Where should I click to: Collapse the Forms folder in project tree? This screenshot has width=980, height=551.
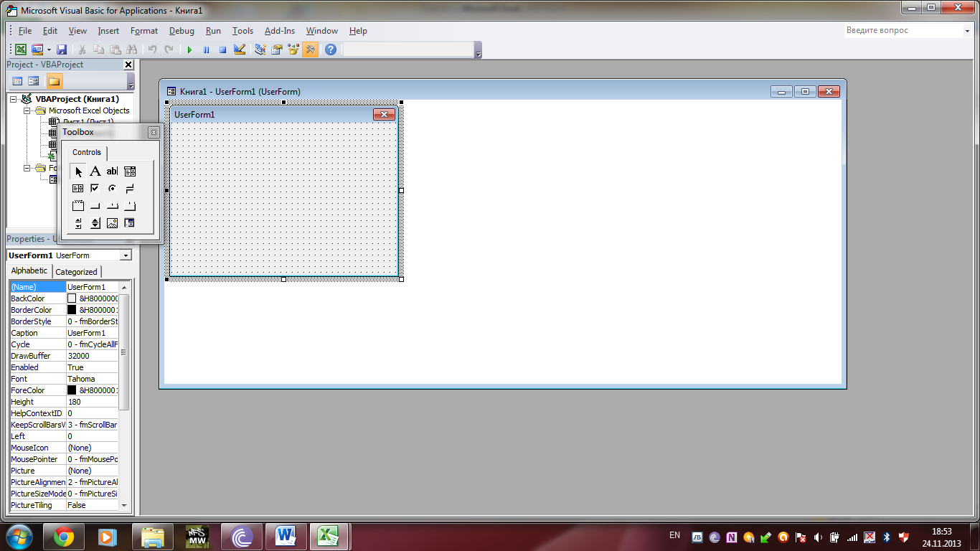pyautogui.click(x=27, y=168)
